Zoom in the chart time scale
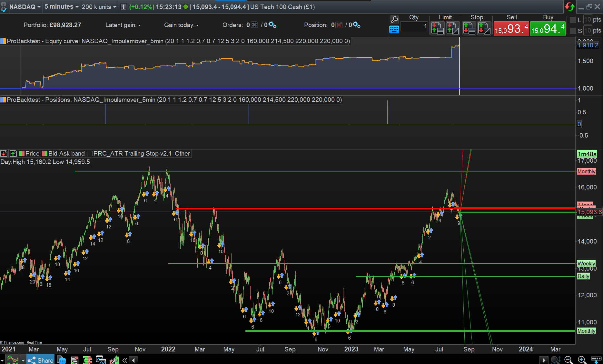The image size is (603, 364). (582, 360)
